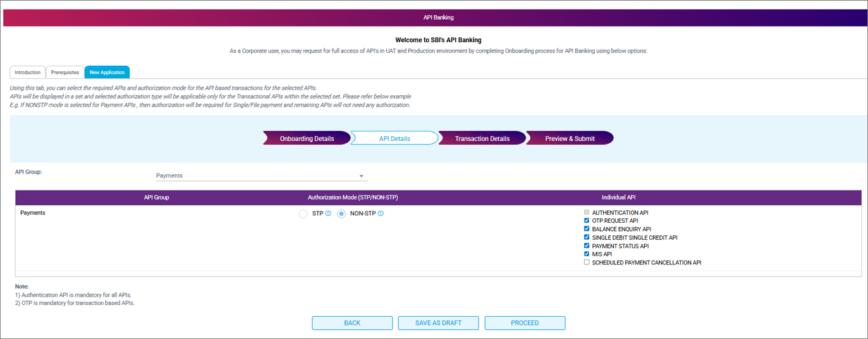868x339 pixels.
Task: Click the disabled AUTHENTICATION API checkbox
Action: [x=587, y=213]
